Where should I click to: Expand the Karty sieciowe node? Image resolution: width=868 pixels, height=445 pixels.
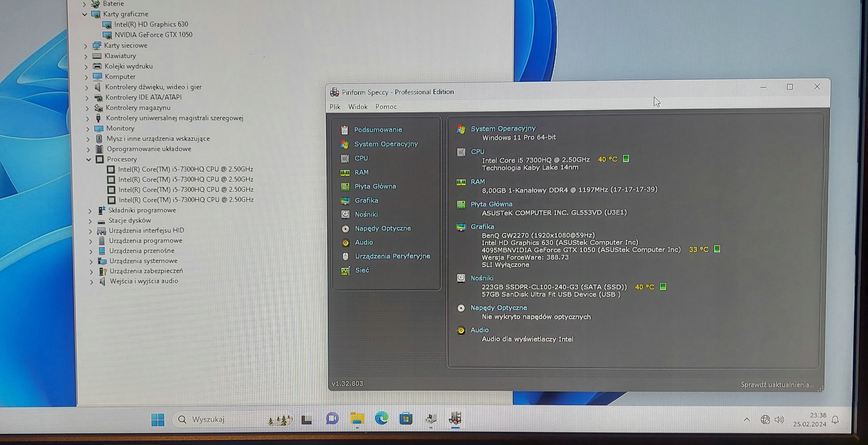tap(85, 46)
